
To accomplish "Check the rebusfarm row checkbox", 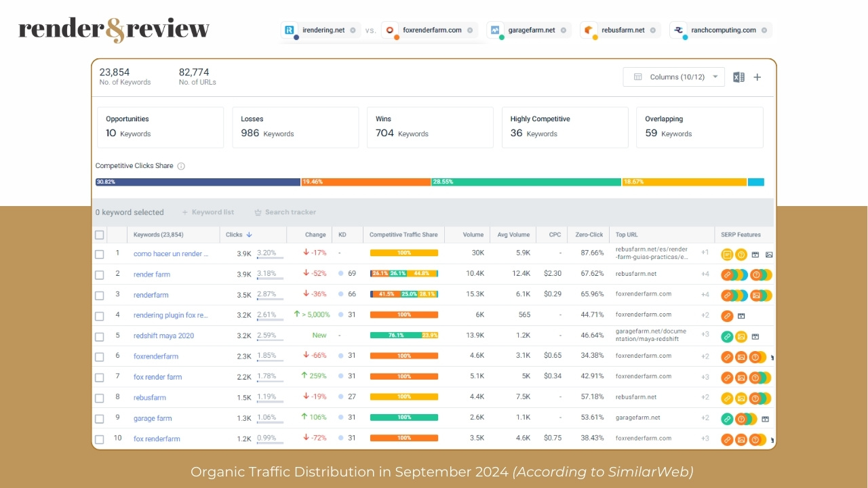I will coord(100,398).
